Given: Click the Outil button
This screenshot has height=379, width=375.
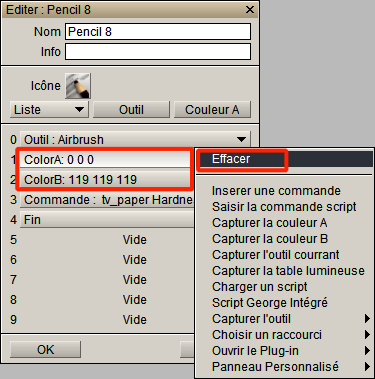Looking at the screenshot, I should [131, 110].
